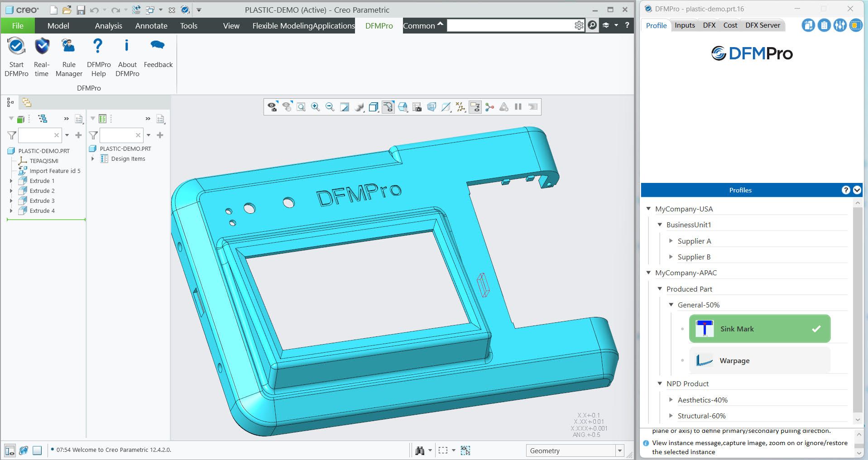Image resolution: width=868 pixels, height=460 pixels.
Task: Add a model tree filter with plus button
Action: 78,135
